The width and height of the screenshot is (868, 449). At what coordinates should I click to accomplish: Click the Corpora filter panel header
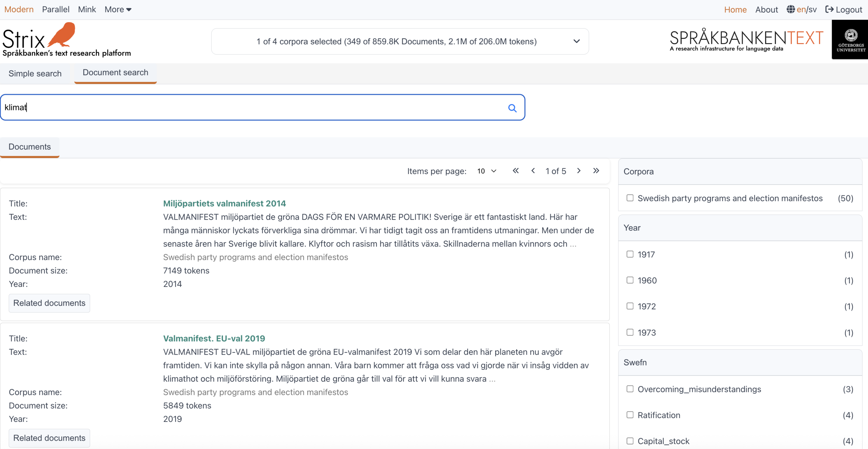coord(740,172)
